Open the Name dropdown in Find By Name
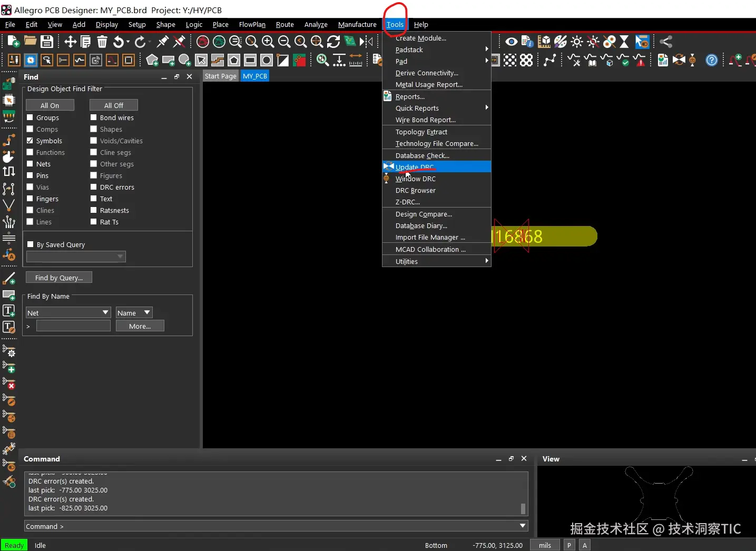The height and width of the screenshot is (551, 756). [134, 313]
